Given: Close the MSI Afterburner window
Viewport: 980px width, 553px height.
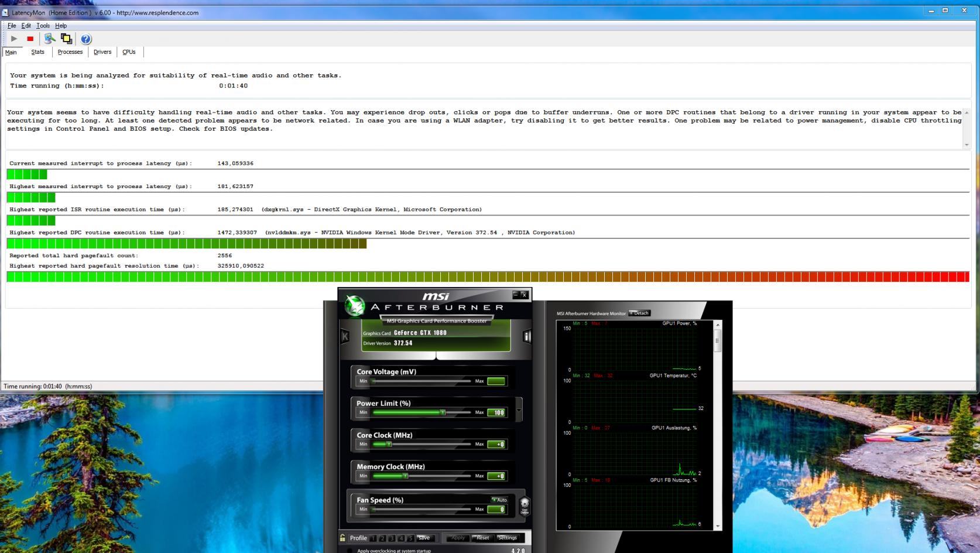Looking at the screenshot, I should click(524, 295).
